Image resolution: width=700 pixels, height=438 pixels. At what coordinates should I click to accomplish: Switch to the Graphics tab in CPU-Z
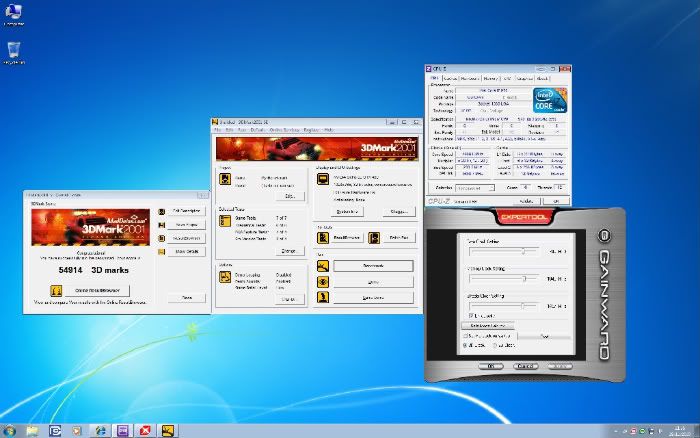[524, 79]
